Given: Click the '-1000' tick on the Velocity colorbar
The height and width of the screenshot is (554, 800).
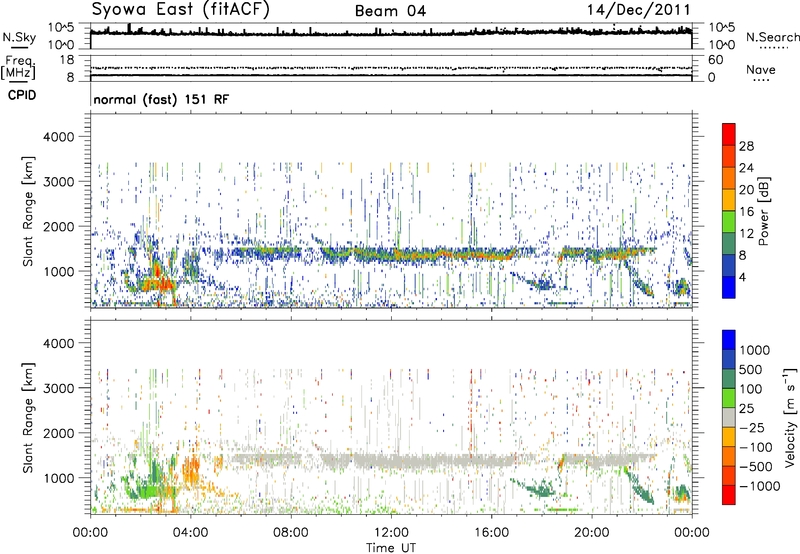Looking at the screenshot, I should tap(759, 486).
